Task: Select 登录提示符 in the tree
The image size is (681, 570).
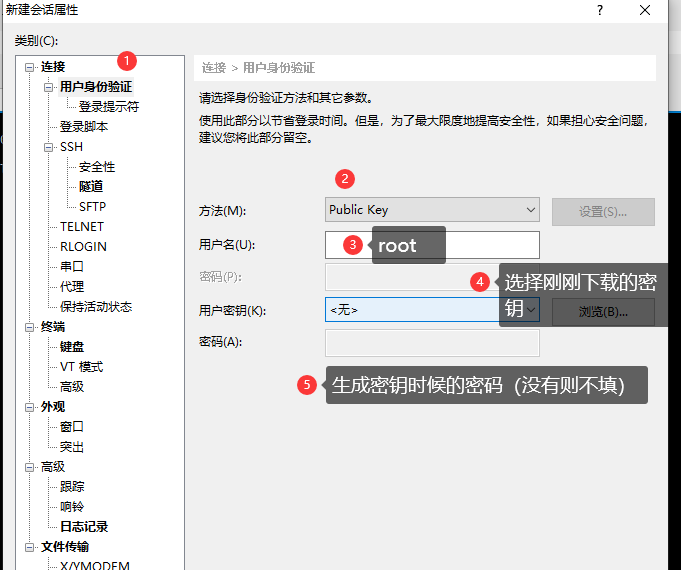Action: coord(109,107)
